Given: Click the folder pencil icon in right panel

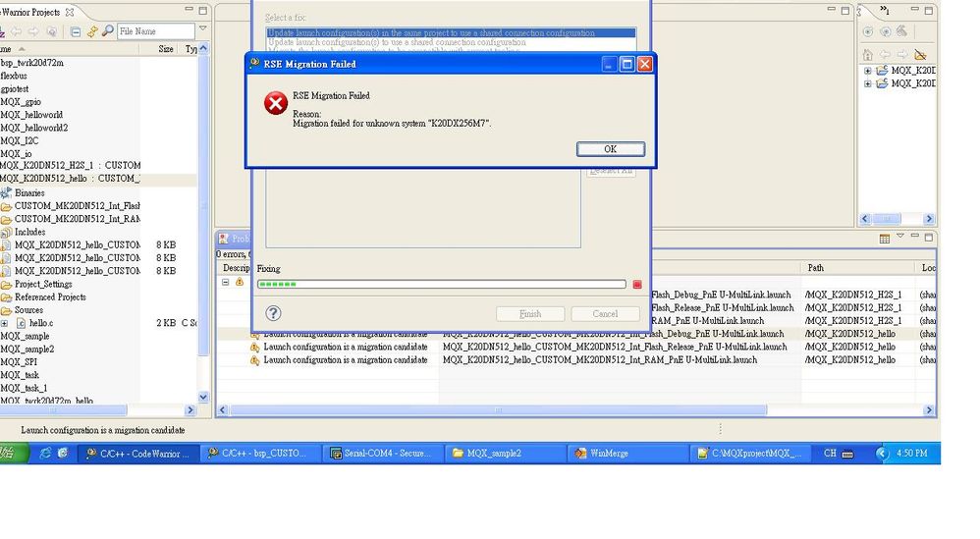Looking at the screenshot, I should pyautogui.click(x=920, y=55).
